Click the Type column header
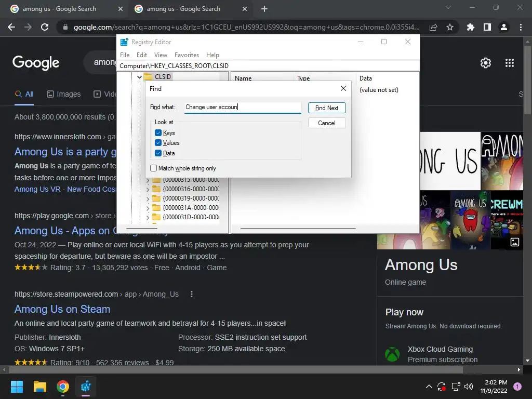Screen dimensions: 532x399 (325, 78)
